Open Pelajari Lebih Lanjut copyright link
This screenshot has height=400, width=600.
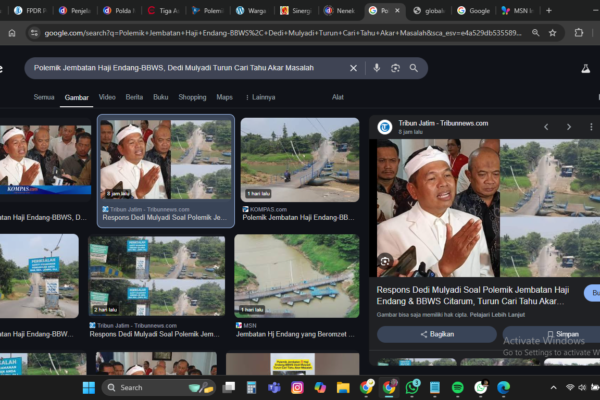[497, 315]
